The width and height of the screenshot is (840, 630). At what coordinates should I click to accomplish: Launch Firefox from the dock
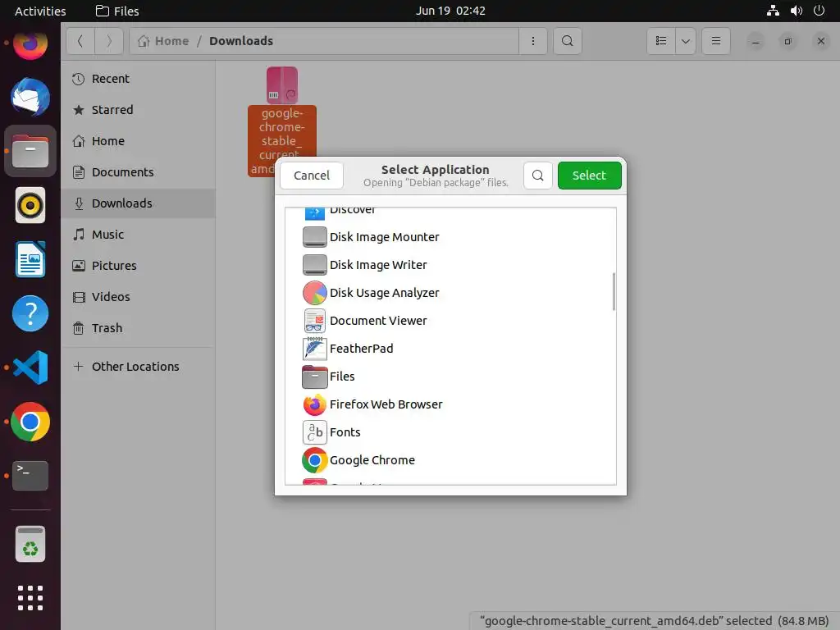click(x=30, y=43)
